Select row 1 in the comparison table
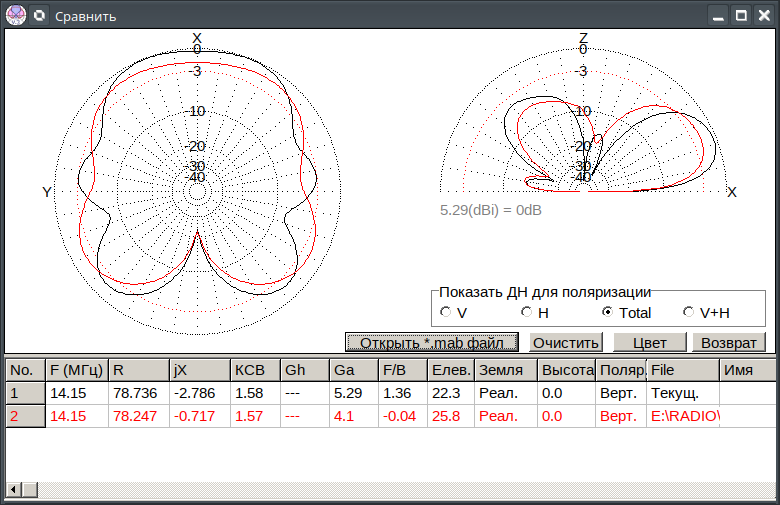This screenshot has height=505, width=780. pos(25,393)
